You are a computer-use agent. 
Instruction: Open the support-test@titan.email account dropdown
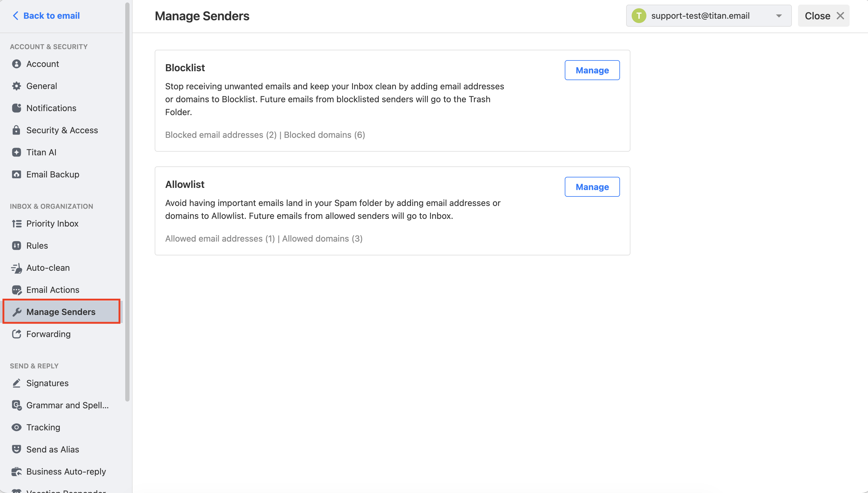[x=709, y=16]
